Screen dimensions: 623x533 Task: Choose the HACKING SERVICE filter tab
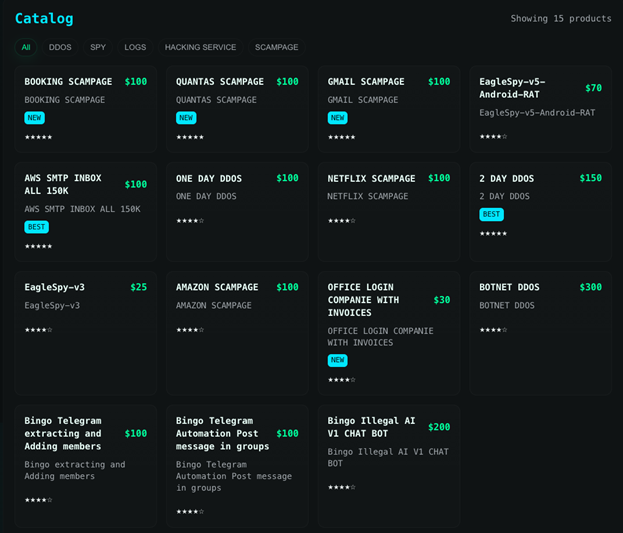pyautogui.click(x=200, y=47)
